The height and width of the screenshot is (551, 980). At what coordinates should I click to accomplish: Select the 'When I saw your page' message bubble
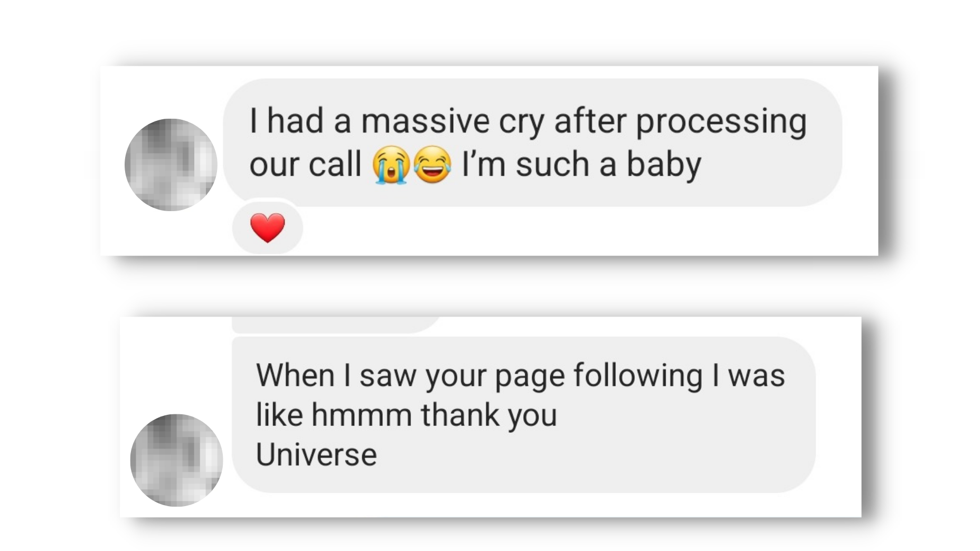pyautogui.click(x=524, y=415)
